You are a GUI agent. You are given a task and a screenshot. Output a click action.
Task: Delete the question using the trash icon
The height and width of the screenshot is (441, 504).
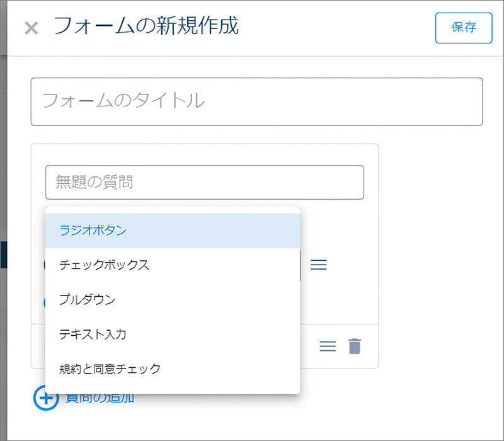[354, 346]
